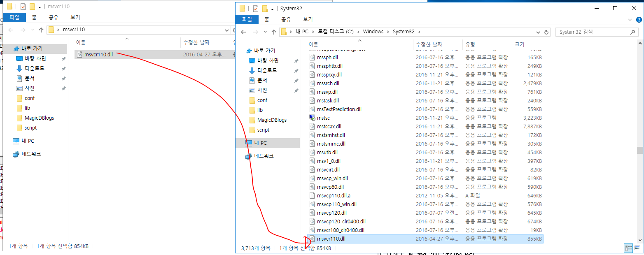
Task: Select msvcp120.dll file icon
Action: (312, 213)
